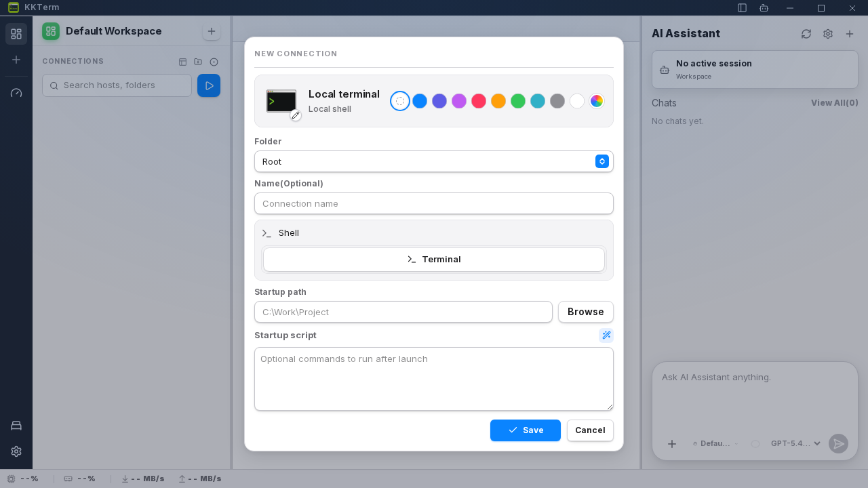Choose the indigo color swatch
The width and height of the screenshot is (868, 488).
pos(439,101)
